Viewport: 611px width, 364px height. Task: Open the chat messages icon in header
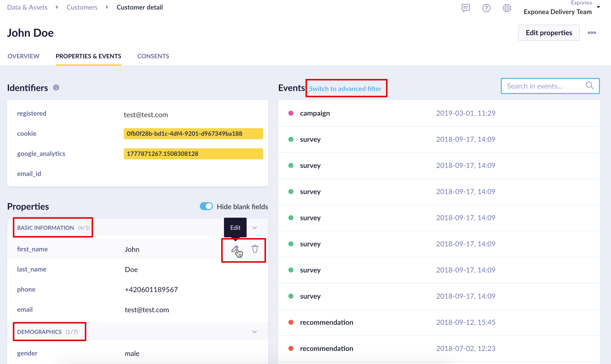click(466, 8)
